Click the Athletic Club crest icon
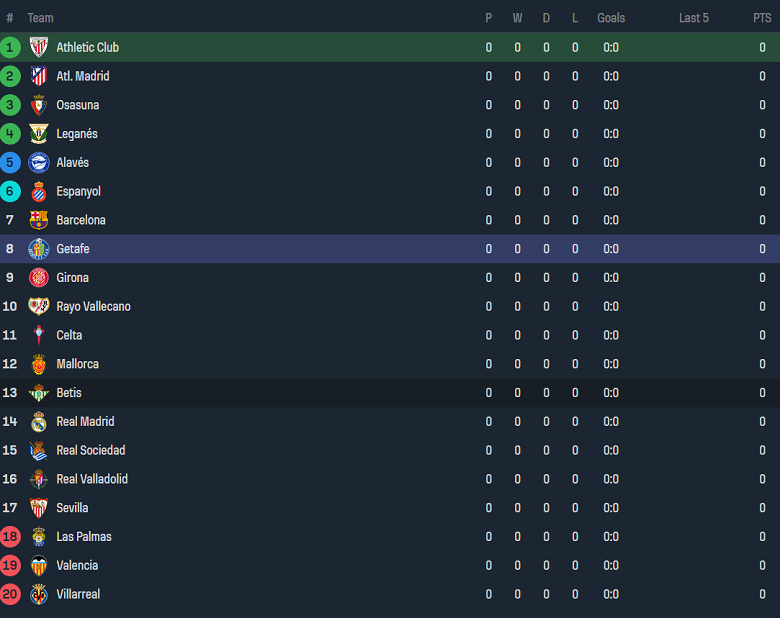This screenshot has width=780, height=618. (x=39, y=47)
